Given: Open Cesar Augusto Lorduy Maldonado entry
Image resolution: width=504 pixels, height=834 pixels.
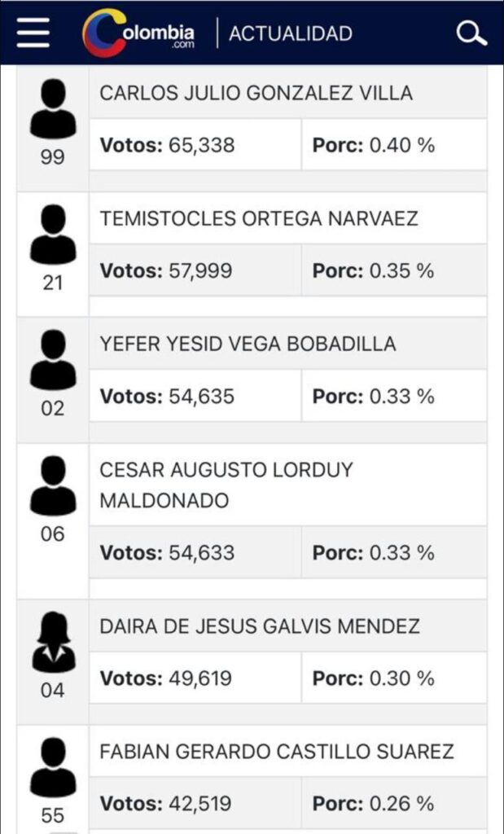Looking at the screenshot, I should click(x=226, y=485).
